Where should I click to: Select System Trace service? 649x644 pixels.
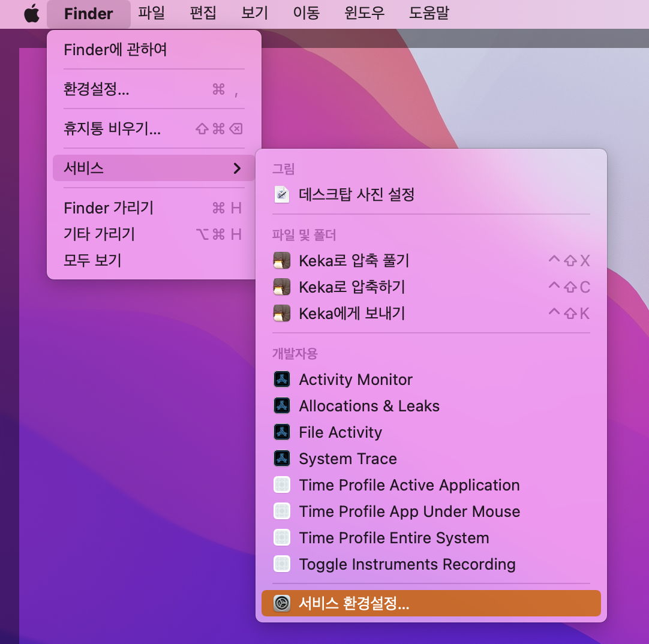pyautogui.click(x=431, y=459)
